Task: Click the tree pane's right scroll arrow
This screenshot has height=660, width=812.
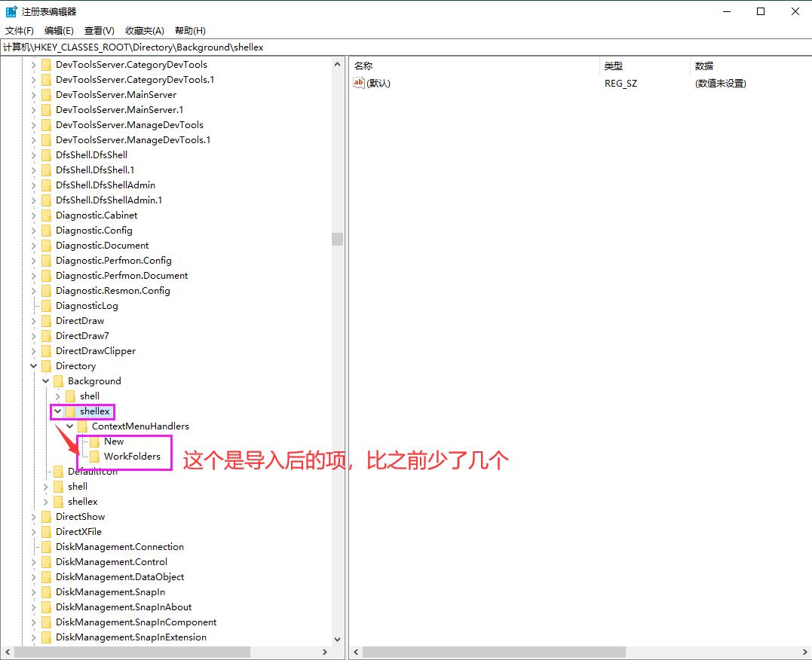Action: pos(325,652)
